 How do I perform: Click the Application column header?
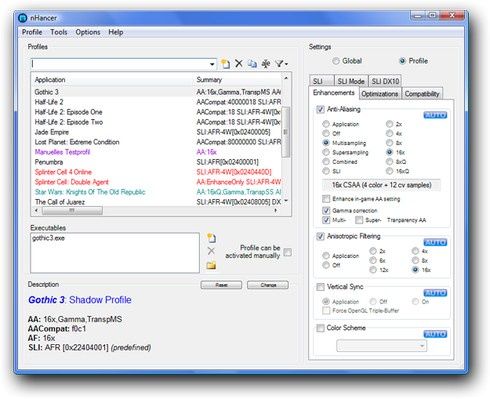pos(112,80)
